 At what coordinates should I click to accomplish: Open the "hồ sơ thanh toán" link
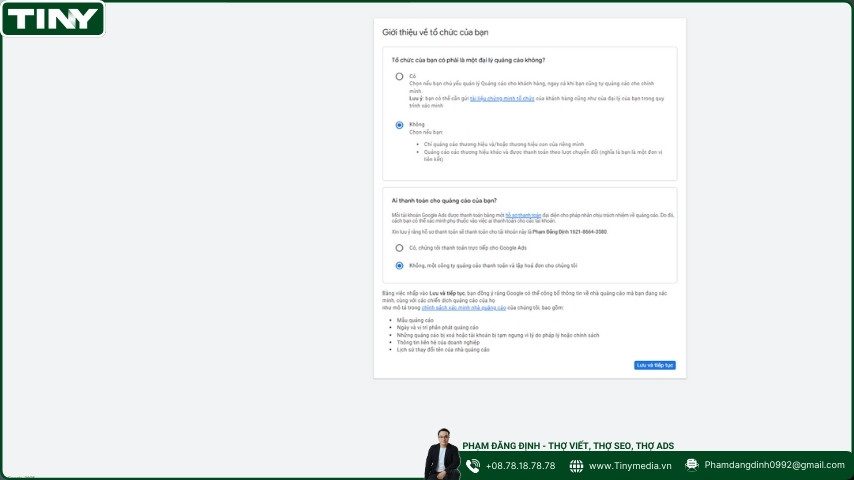tap(523, 215)
